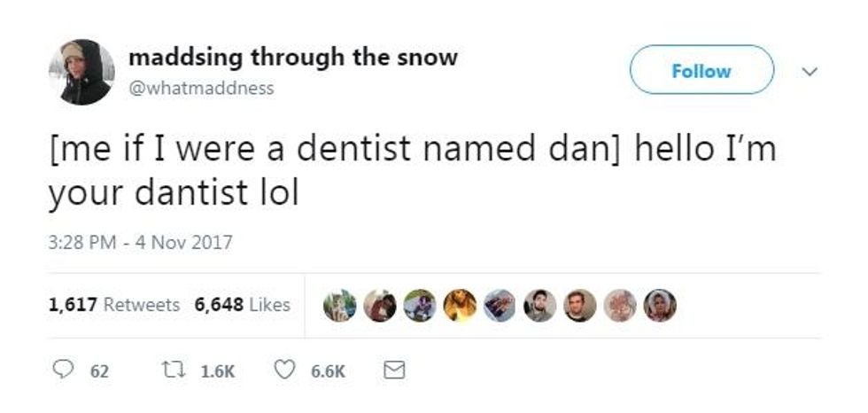Click the second liker avatar from the left
This screenshot has width=868, height=413.
coord(380,305)
